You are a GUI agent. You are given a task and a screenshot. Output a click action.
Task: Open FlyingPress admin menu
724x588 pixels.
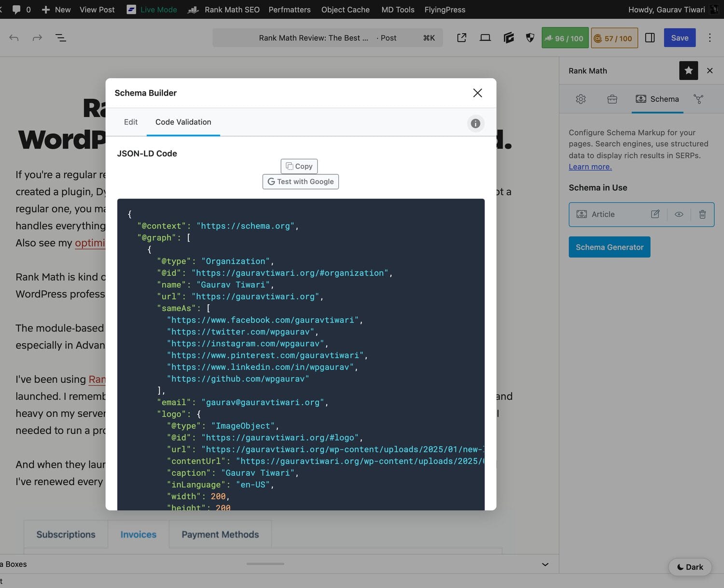pos(445,10)
